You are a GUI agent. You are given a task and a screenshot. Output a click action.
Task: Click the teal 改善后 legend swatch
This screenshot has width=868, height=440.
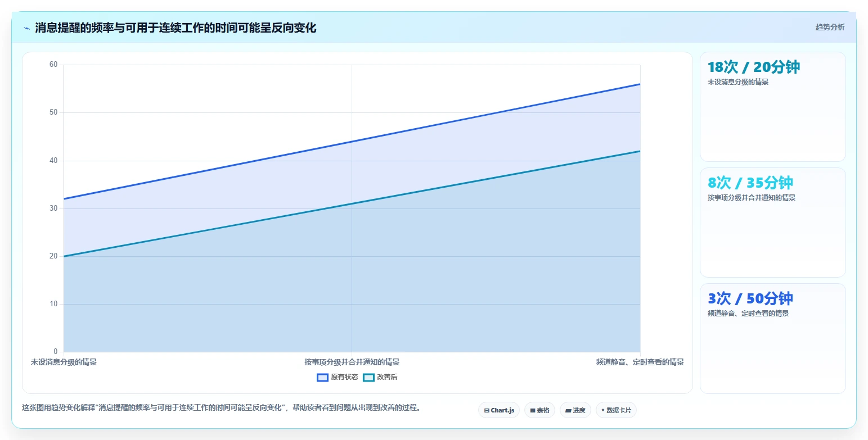(368, 377)
